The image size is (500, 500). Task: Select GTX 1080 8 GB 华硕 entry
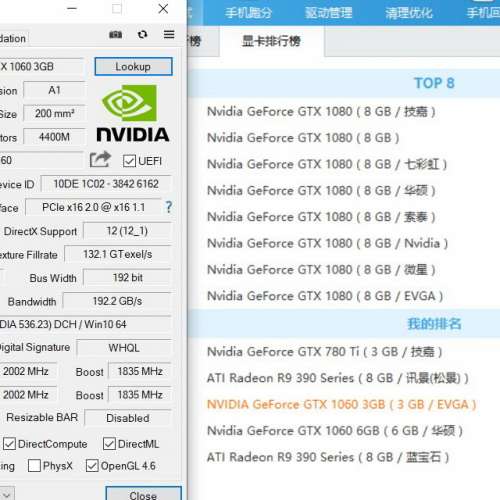[x=321, y=190]
